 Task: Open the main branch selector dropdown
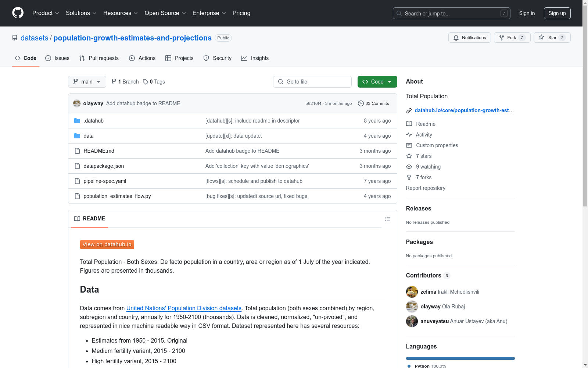[87, 82]
